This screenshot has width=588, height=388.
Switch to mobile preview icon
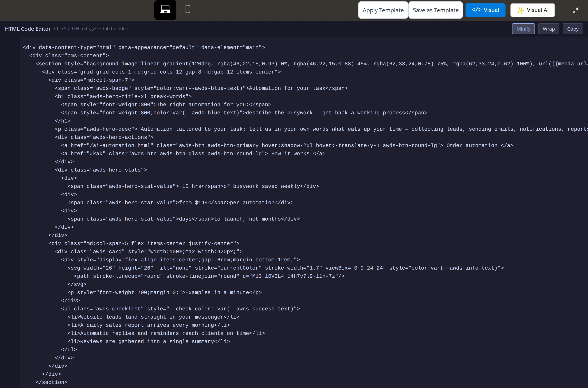click(x=188, y=9)
